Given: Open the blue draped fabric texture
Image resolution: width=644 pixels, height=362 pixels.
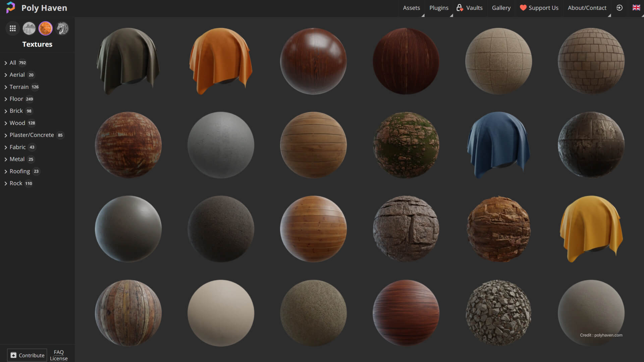Looking at the screenshot, I should [498, 145].
